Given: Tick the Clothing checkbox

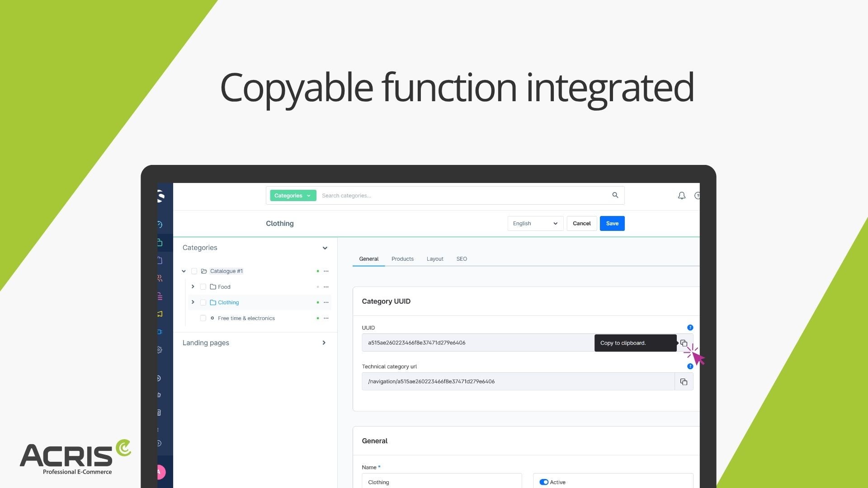Looking at the screenshot, I should click(203, 303).
